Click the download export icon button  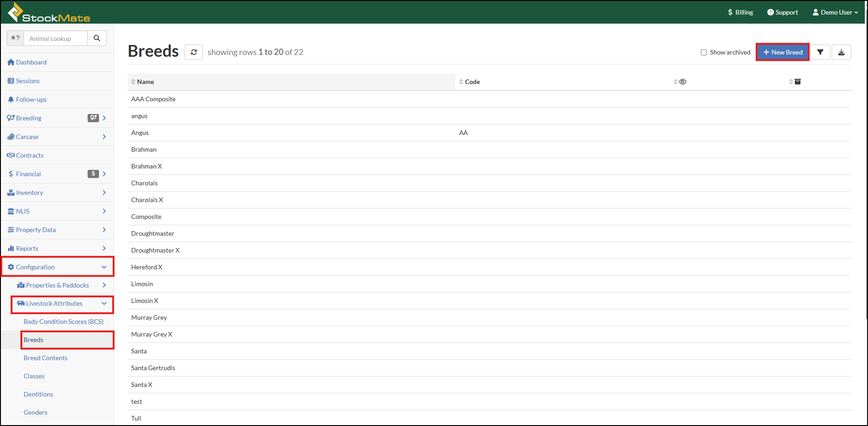(841, 52)
